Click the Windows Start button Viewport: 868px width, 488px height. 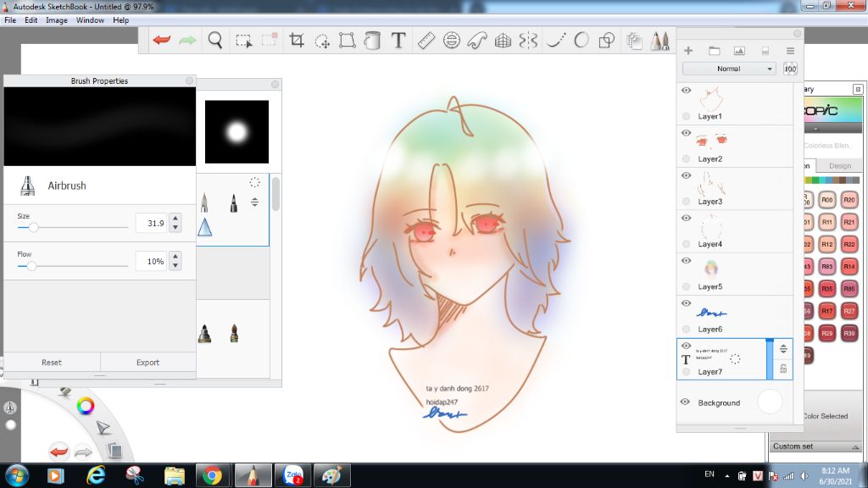(17, 475)
